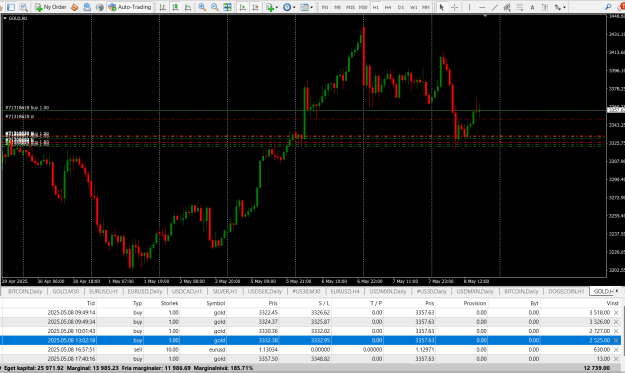The image size is (625, 373).
Task: Select the M5 timeframe
Action: click(338, 7)
